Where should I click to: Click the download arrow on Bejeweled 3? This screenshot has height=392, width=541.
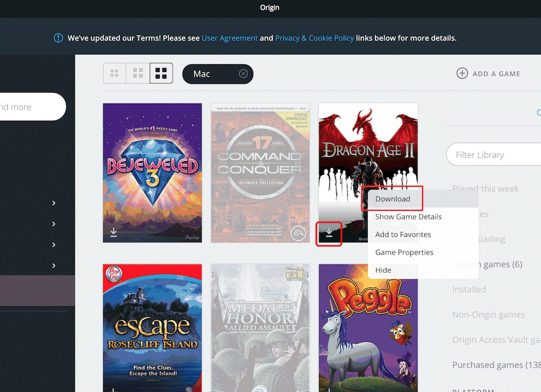pyautogui.click(x=114, y=232)
